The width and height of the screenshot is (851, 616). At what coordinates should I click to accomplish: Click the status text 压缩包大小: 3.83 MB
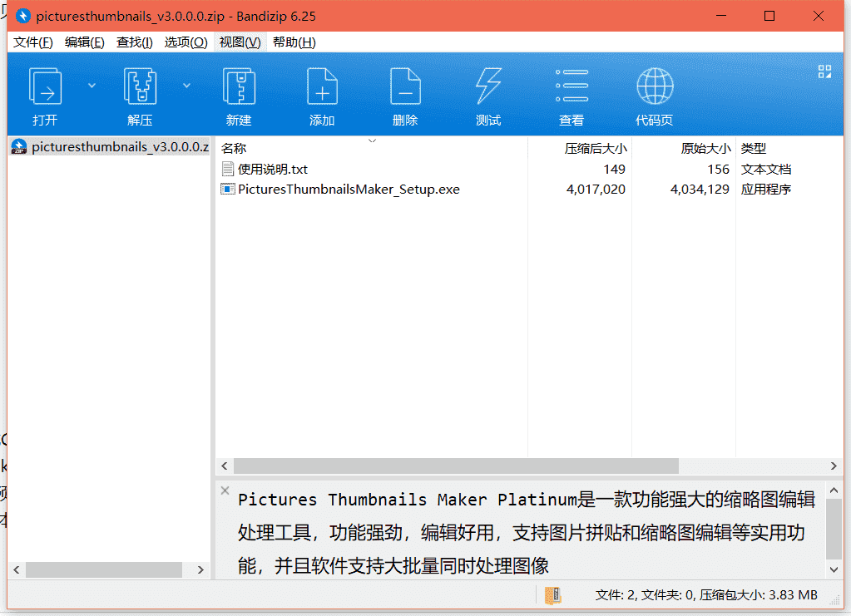point(758,595)
